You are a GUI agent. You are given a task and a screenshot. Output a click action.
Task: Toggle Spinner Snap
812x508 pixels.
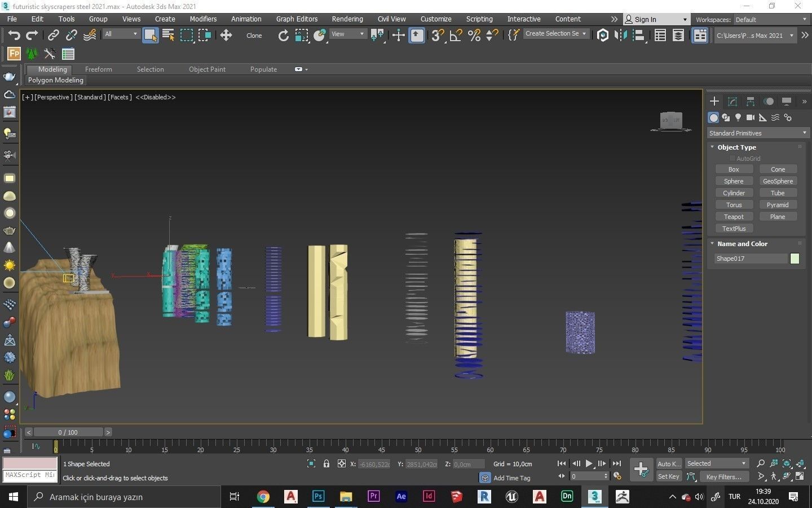click(492, 36)
